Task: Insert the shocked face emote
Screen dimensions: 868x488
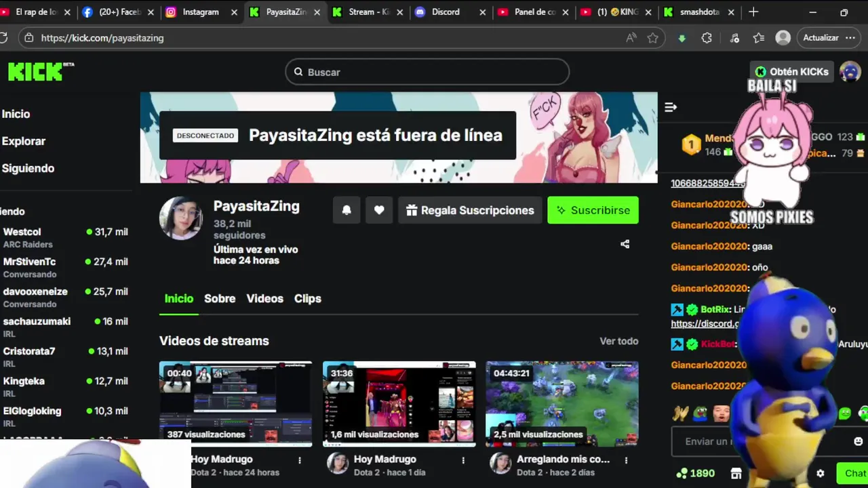Action: pyautogui.click(x=722, y=413)
